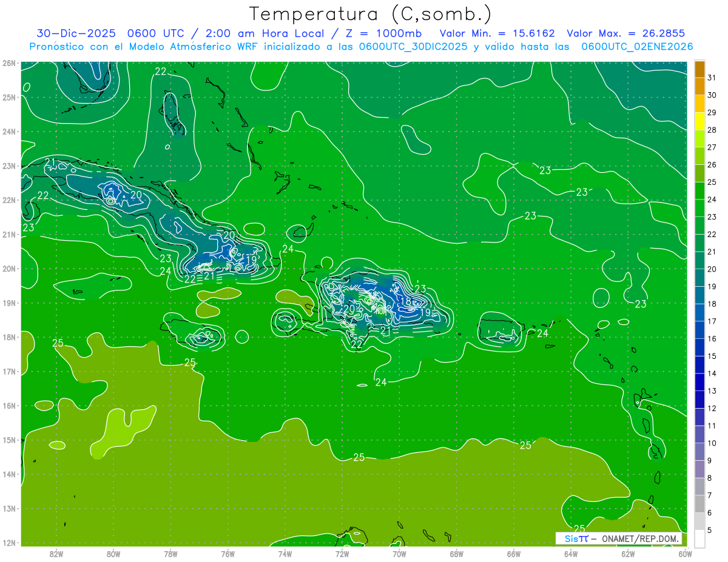The height and width of the screenshot is (562, 728).
Task: Click the '76W' longitude axis label
Action: tap(228, 554)
